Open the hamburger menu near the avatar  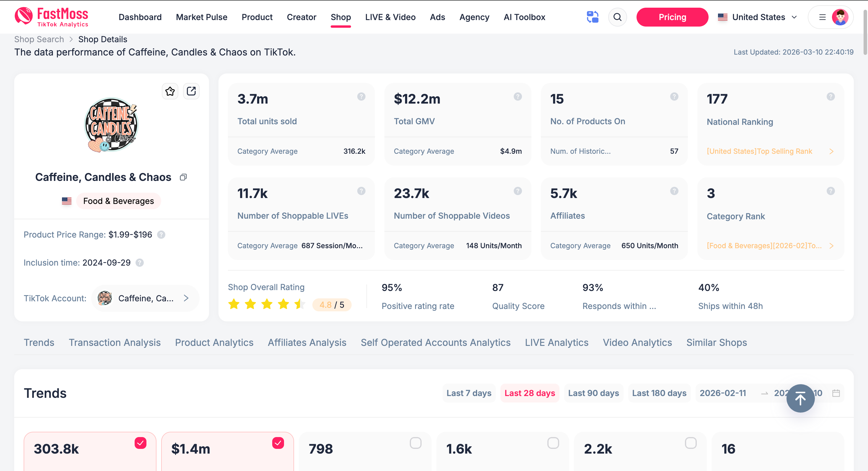(822, 17)
